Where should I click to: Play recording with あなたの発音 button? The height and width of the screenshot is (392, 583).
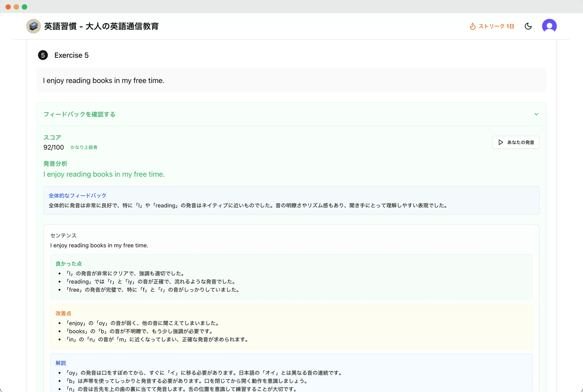coord(516,142)
